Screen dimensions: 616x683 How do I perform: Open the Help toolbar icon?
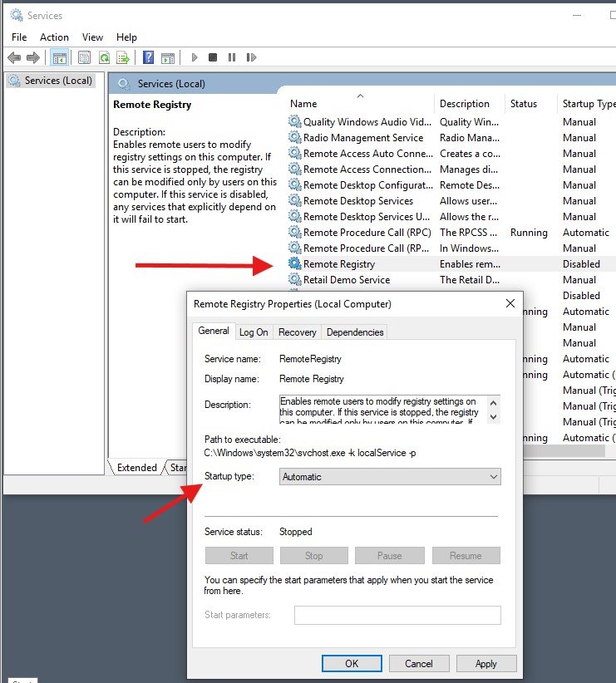pyautogui.click(x=148, y=57)
